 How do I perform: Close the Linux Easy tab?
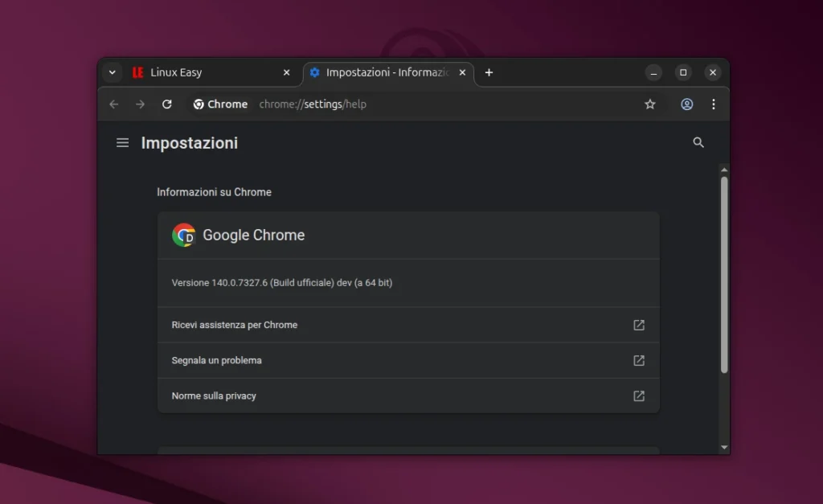[287, 72]
